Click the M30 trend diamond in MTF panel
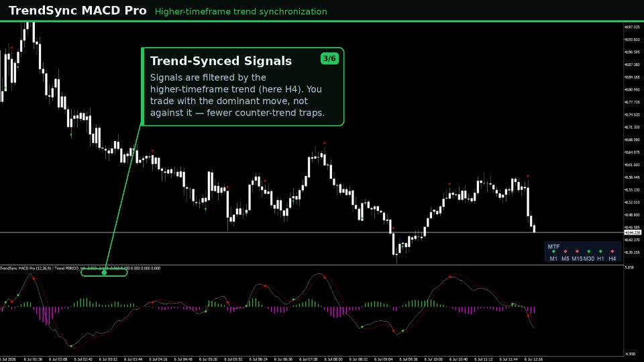 point(588,251)
